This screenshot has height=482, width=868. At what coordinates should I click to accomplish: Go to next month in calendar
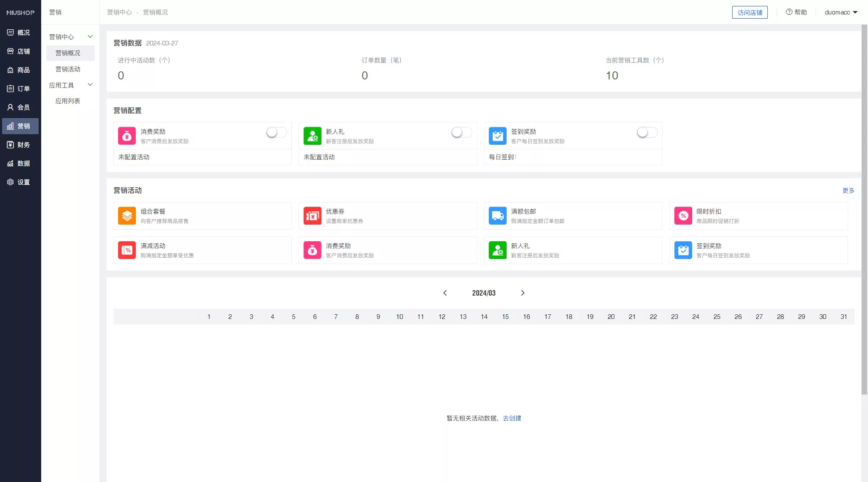point(523,293)
